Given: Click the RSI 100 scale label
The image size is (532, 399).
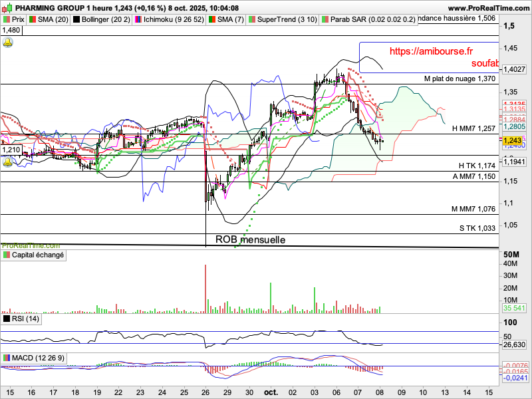Looking at the screenshot, I should (x=510, y=323).
